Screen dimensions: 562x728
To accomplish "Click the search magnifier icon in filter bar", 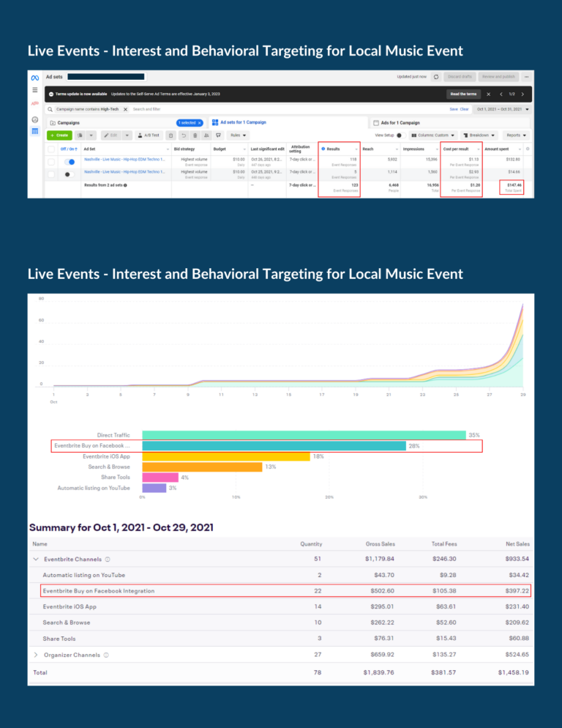I will click(50, 110).
